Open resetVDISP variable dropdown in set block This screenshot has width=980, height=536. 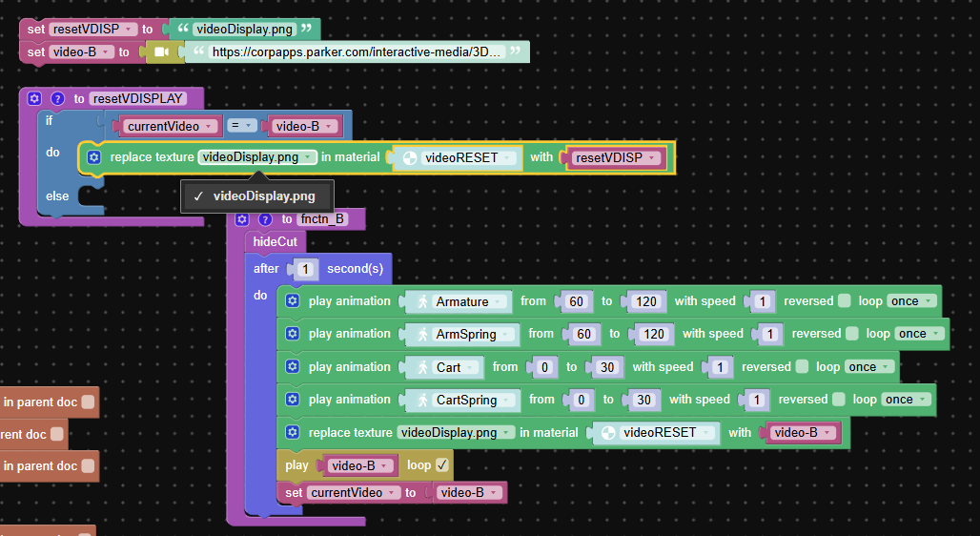coord(93,29)
